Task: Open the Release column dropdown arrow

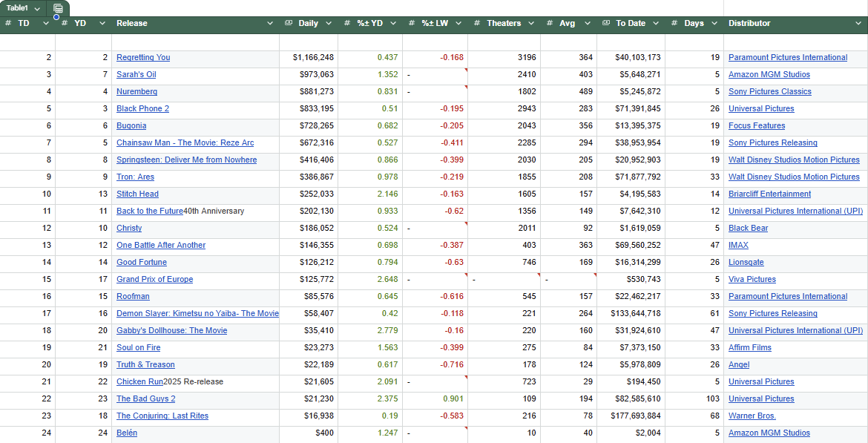Action: 270,24
